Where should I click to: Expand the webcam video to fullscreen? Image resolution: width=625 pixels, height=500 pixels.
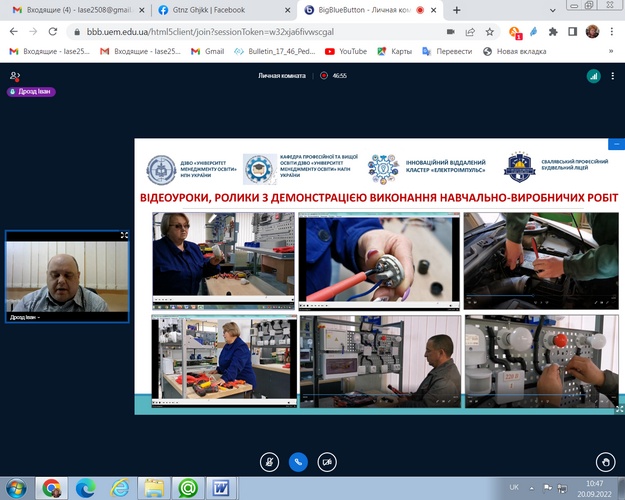pyautogui.click(x=124, y=236)
